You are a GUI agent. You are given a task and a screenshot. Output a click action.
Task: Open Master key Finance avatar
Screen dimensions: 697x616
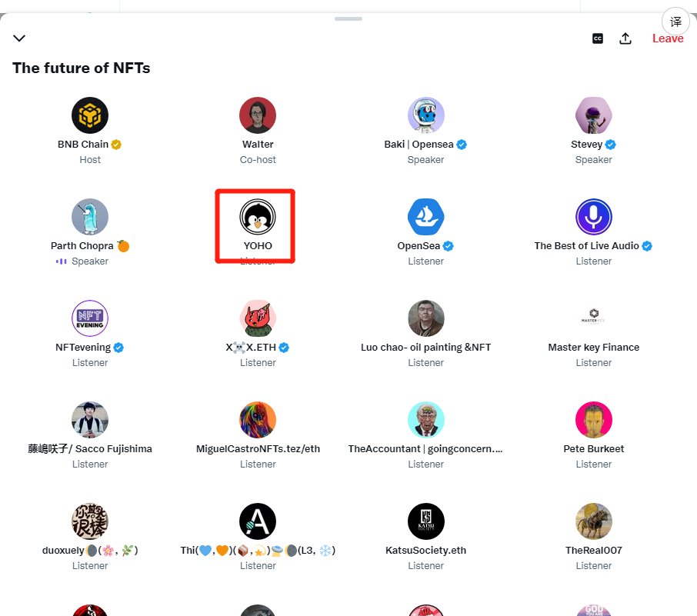pyautogui.click(x=593, y=318)
